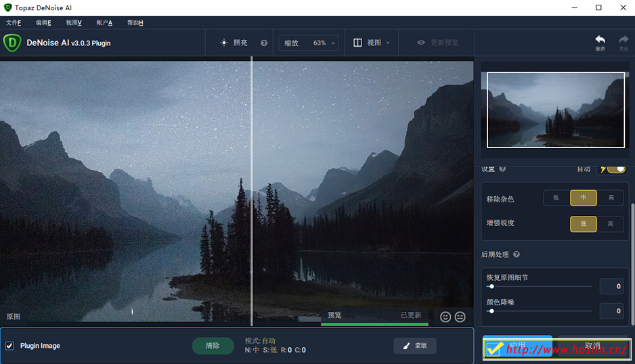The image size is (635, 364).
Task: Click the post-processing help question mark
Action: 517,254
